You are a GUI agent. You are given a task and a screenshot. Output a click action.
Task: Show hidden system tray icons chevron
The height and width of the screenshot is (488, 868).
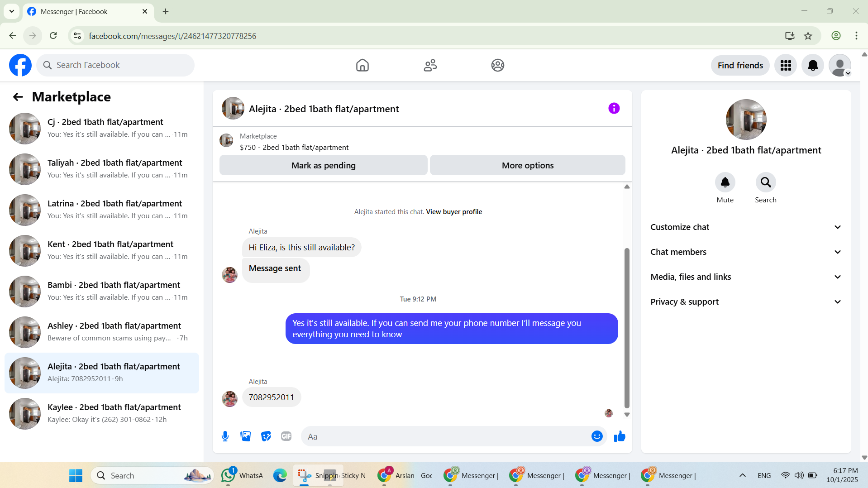click(x=743, y=475)
